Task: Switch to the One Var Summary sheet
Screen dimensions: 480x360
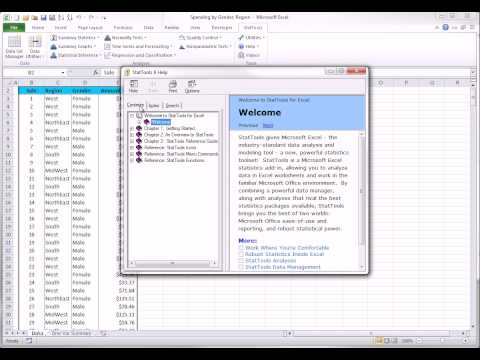Action: (x=71, y=333)
